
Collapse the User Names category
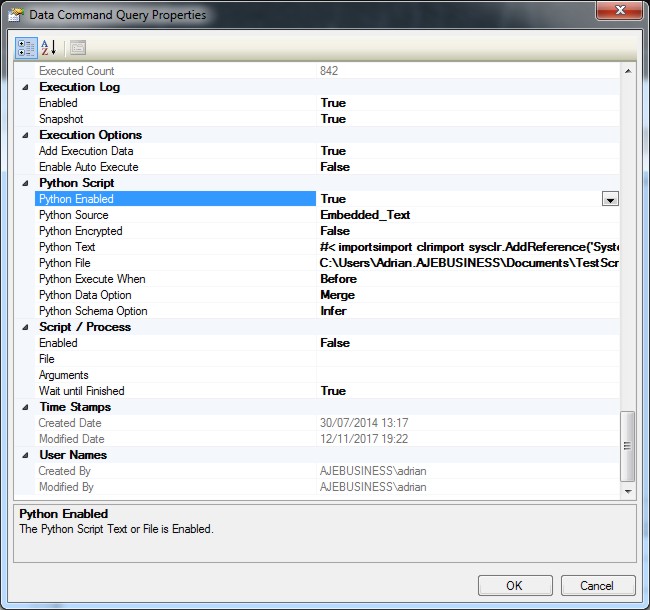(x=25, y=455)
